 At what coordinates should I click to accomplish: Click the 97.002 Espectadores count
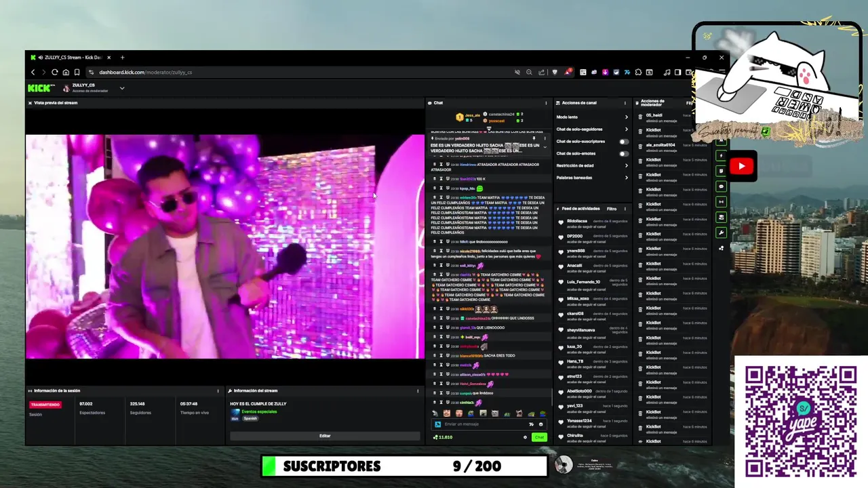(86, 404)
